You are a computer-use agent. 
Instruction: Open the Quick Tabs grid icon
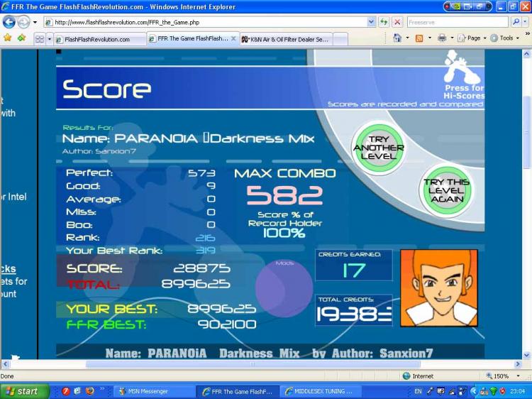tap(40, 39)
